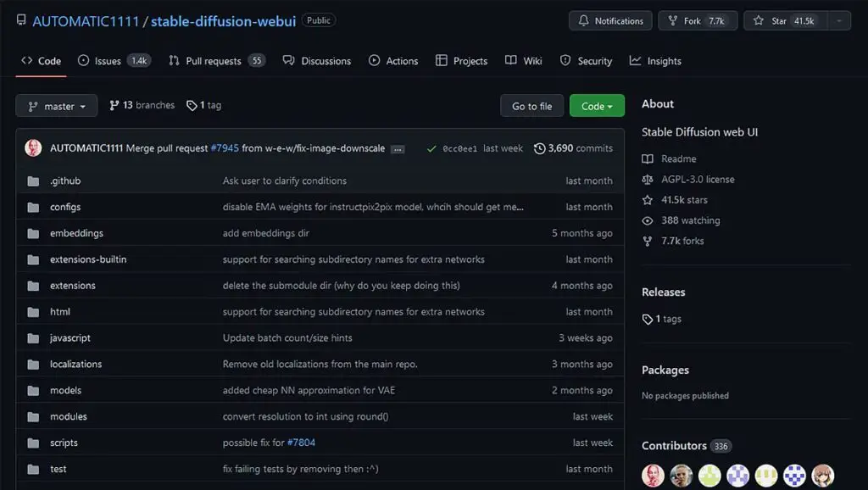Fork the repository with the Fork button
Screen dimensions: 868x490
tap(698, 21)
